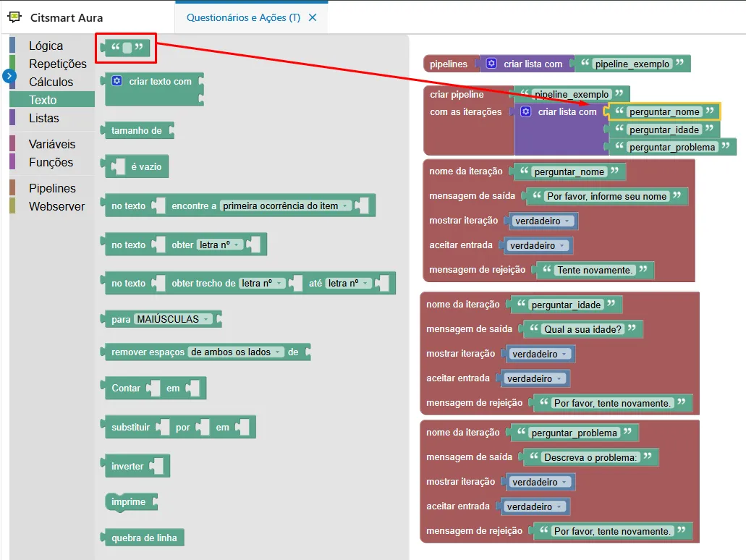Viewport: 746px width, 560px height.
Task: Open 'primeira ocorrência do item' dropdown
Action: click(x=286, y=205)
